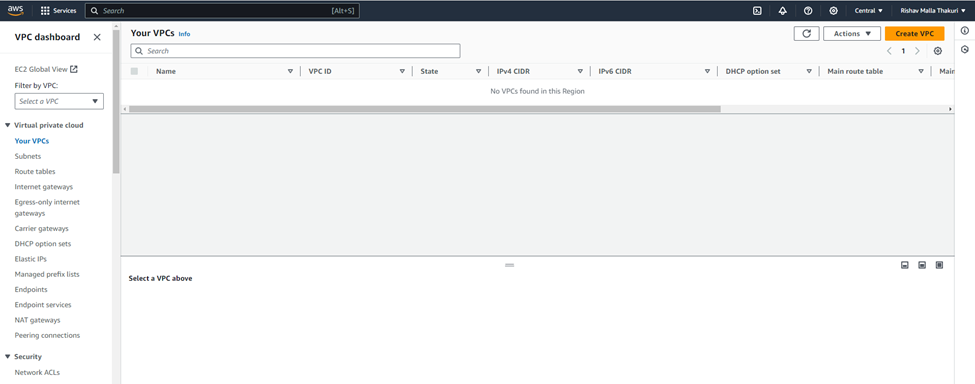Open EC2 Global View external link
The height and width of the screenshot is (384, 975).
coord(46,70)
